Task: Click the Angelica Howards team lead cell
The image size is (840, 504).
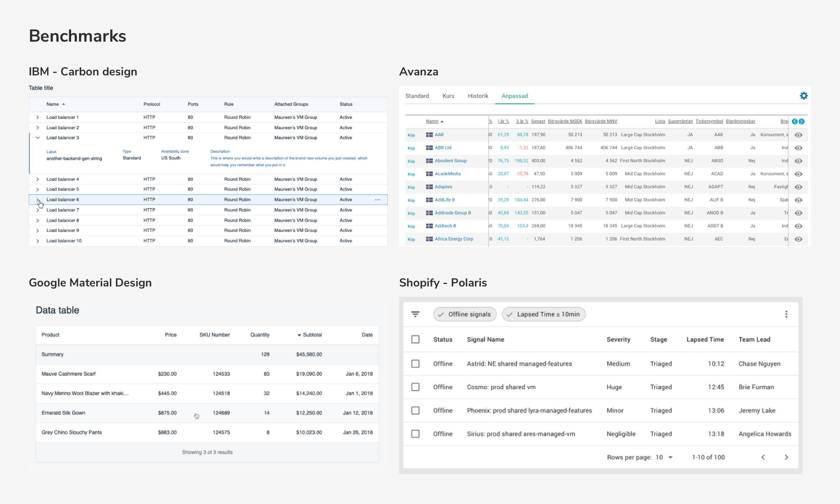Action: click(765, 434)
